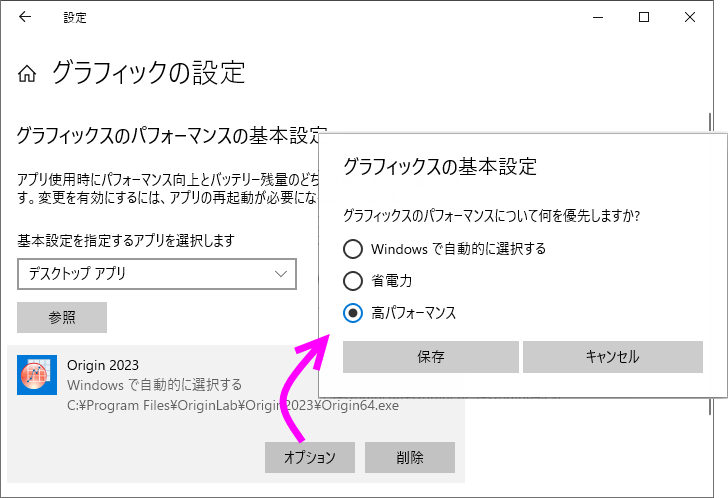This screenshot has height=498, width=728.
Task: Click 削除 to remove Origin 2023
Action: (410, 458)
